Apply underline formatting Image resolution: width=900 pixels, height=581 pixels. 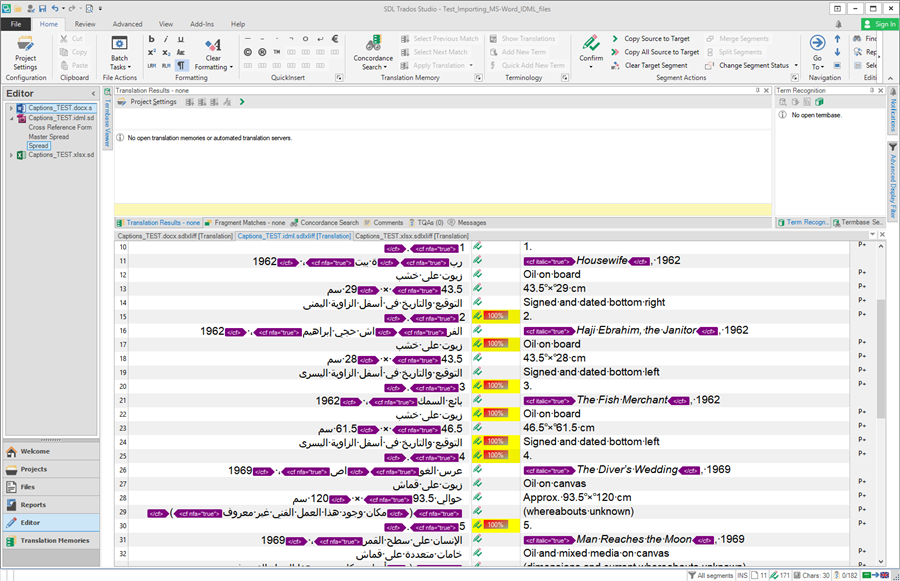(181, 39)
